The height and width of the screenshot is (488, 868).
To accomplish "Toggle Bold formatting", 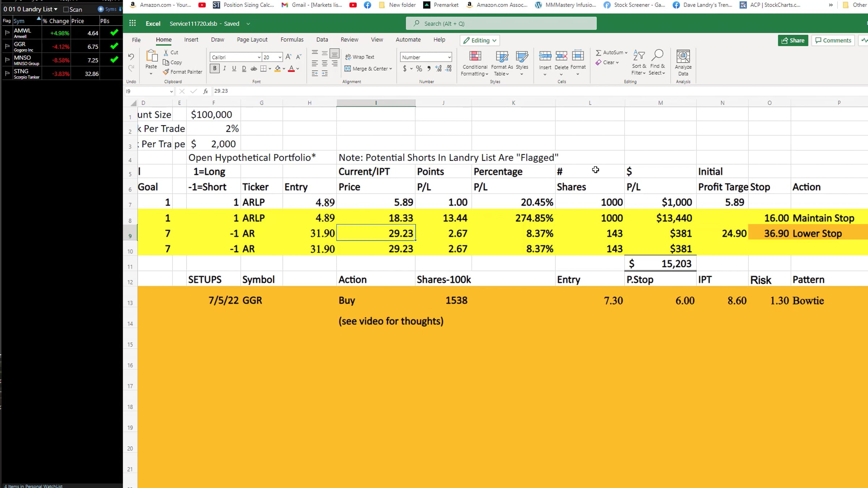I will (x=214, y=68).
